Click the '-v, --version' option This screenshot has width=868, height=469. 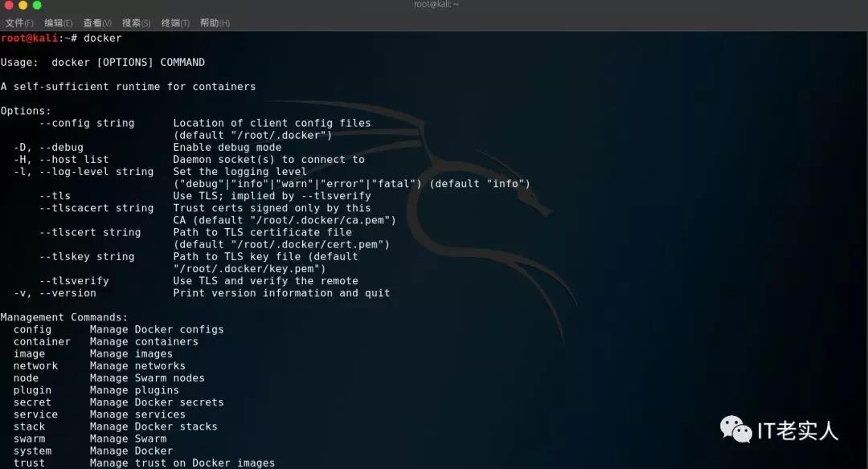click(55, 293)
